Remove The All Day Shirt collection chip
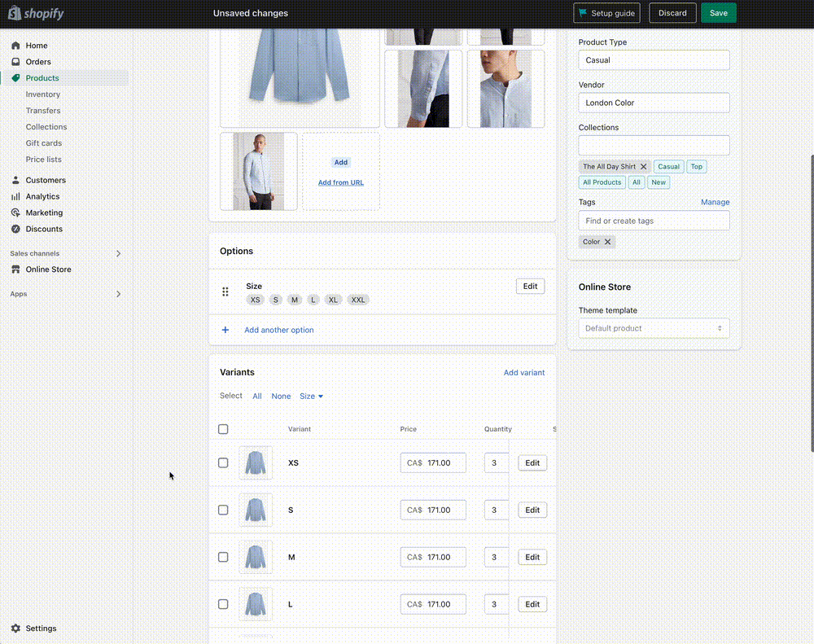Image resolution: width=814 pixels, height=644 pixels. click(x=643, y=166)
